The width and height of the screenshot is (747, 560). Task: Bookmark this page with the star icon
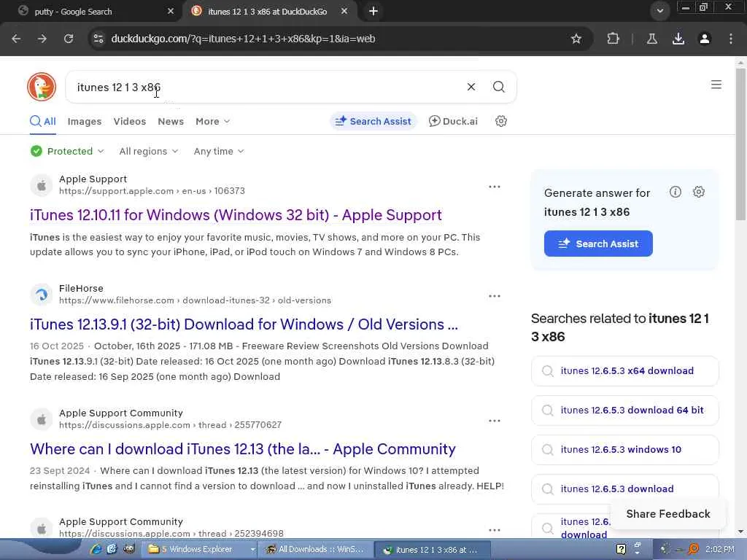click(576, 39)
